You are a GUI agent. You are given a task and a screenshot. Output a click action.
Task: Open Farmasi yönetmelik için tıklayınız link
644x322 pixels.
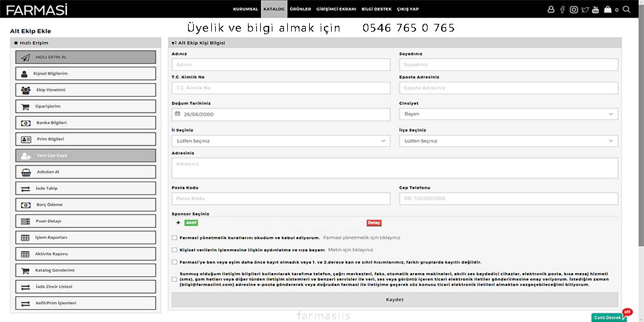361,238
